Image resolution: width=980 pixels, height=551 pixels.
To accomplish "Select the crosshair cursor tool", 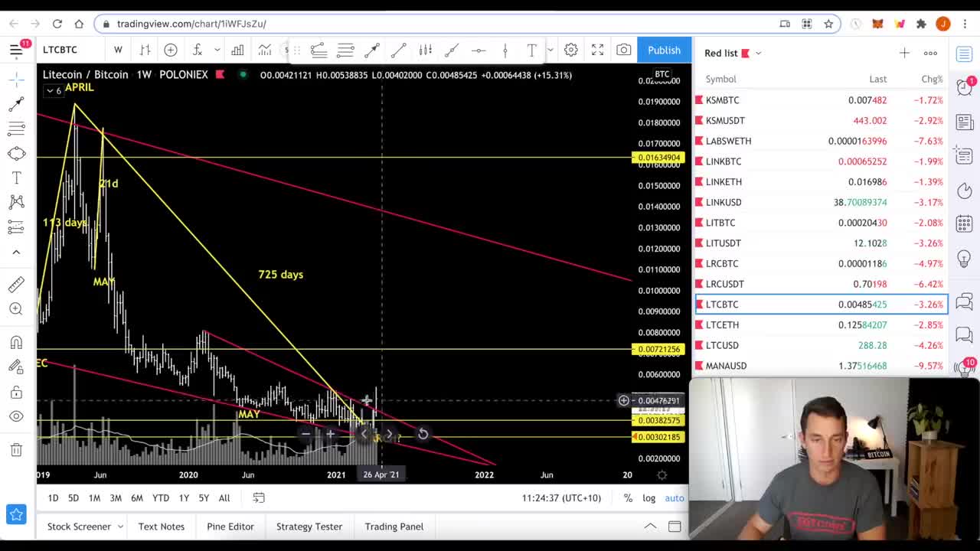I will coord(16,80).
